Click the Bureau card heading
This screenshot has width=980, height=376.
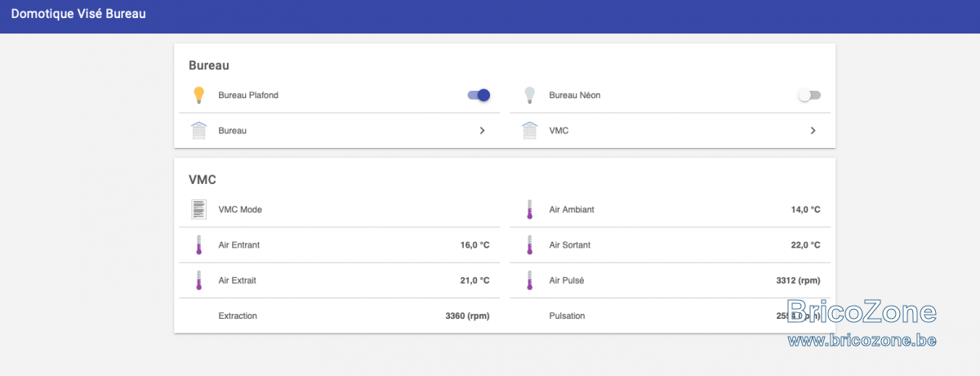[x=208, y=65]
